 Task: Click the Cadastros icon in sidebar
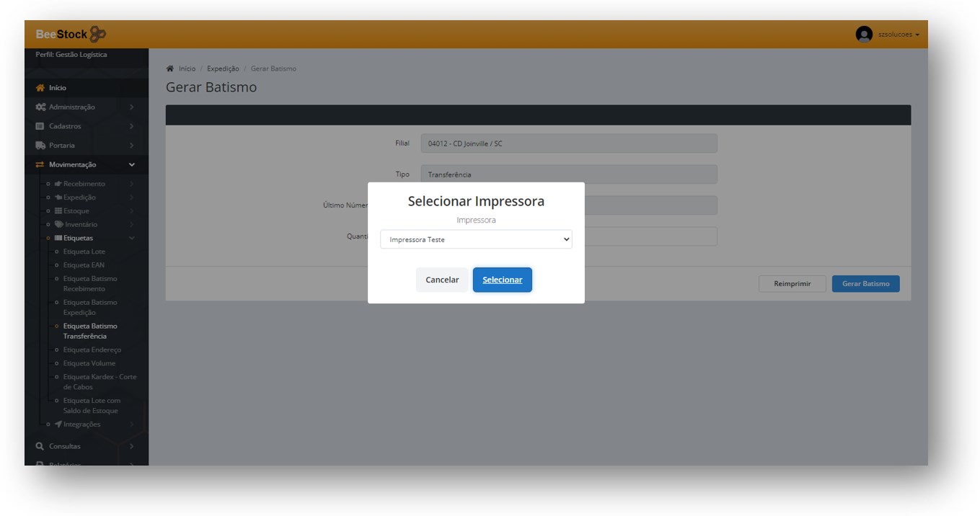click(40, 126)
